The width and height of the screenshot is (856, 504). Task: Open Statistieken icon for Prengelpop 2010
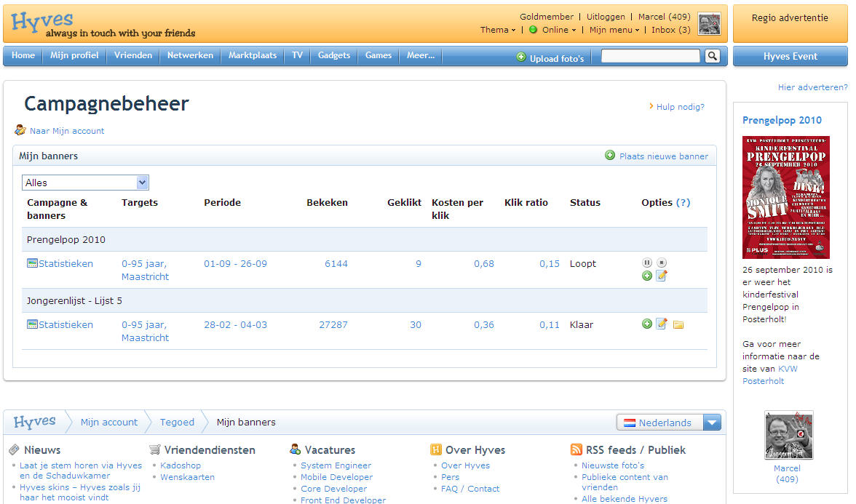[x=32, y=263]
